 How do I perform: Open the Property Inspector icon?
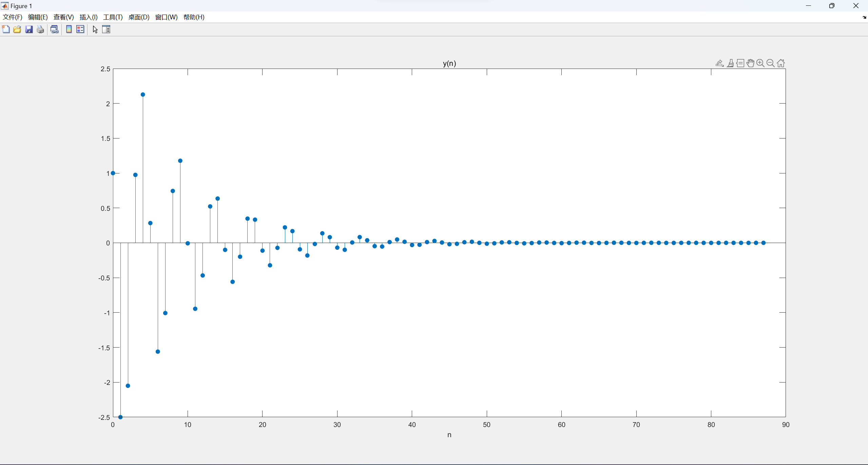pyautogui.click(x=106, y=29)
